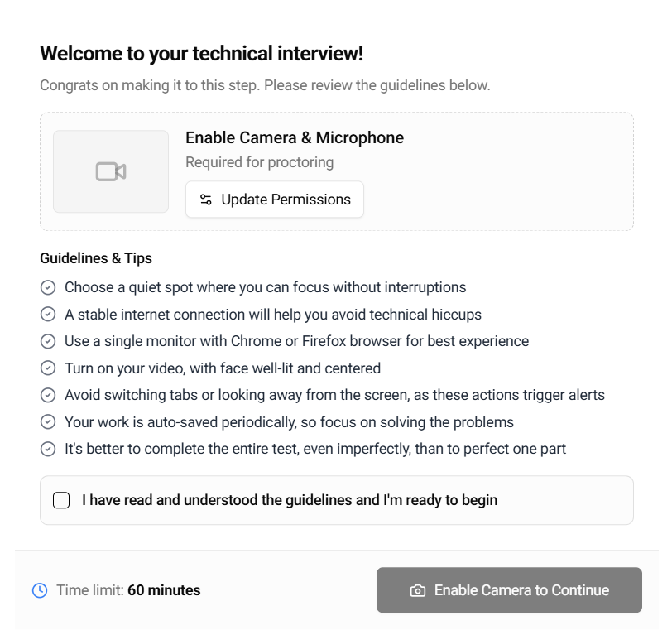This screenshot has width=672, height=635.
Task: Tick the guidelines read and understood checkbox
Action: tap(61, 500)
